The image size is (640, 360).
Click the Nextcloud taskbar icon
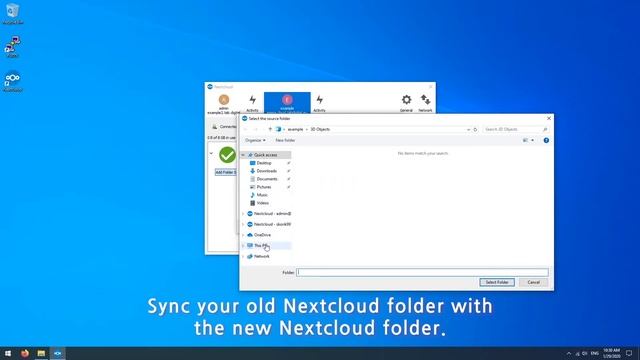pyautogui.click(x=58, y=353)
